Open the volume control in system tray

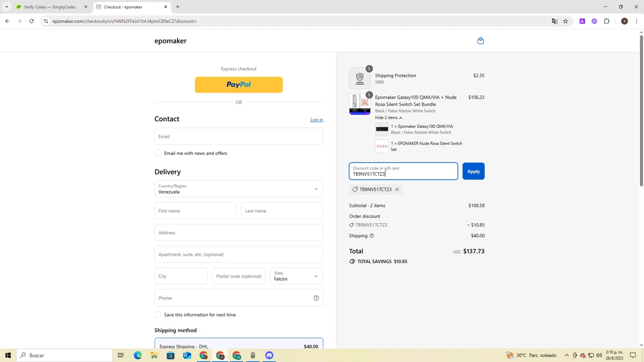[x=599, y=355]
